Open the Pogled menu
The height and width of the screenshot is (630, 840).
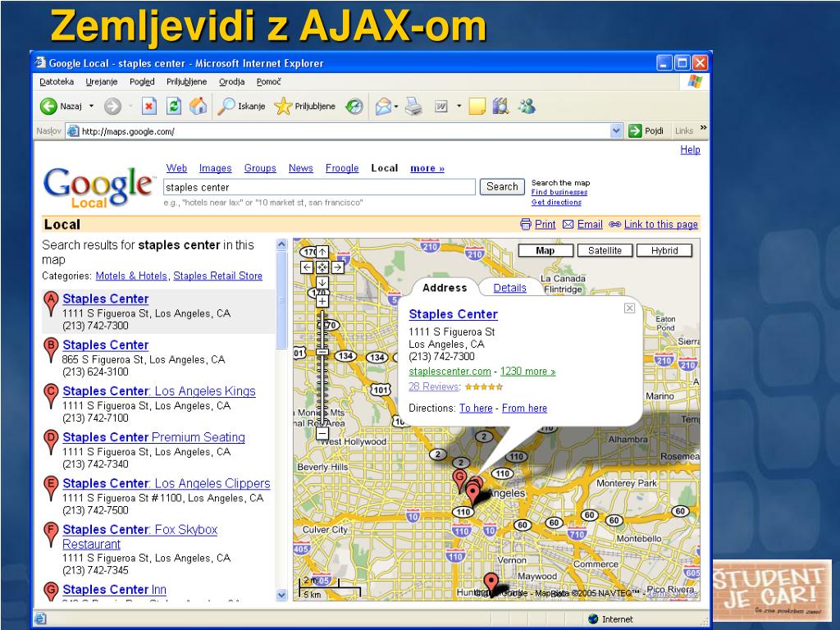(142, 81)
